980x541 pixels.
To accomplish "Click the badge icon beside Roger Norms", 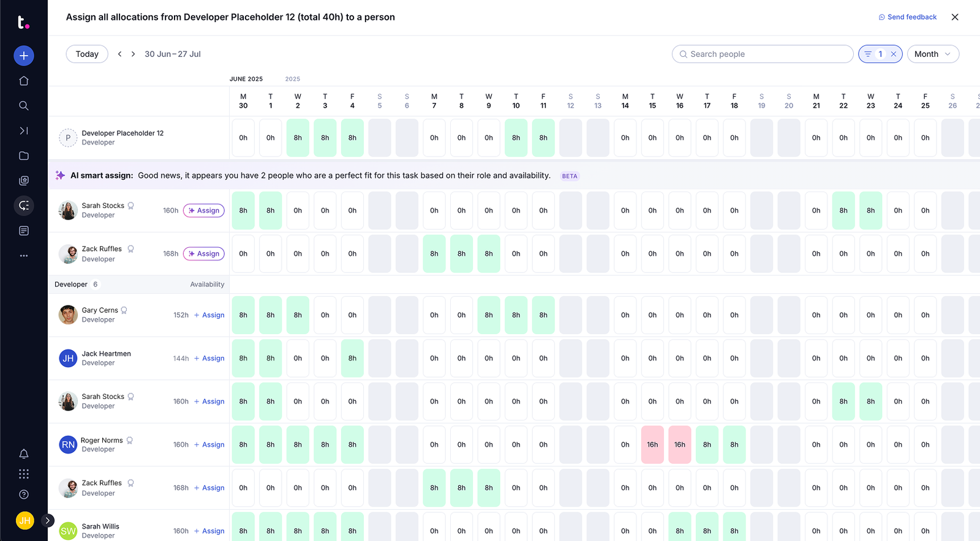I will [x=130, y=441].
